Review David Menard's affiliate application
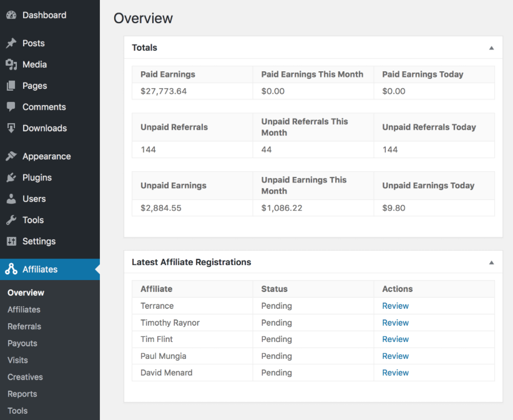 point(395,373)
